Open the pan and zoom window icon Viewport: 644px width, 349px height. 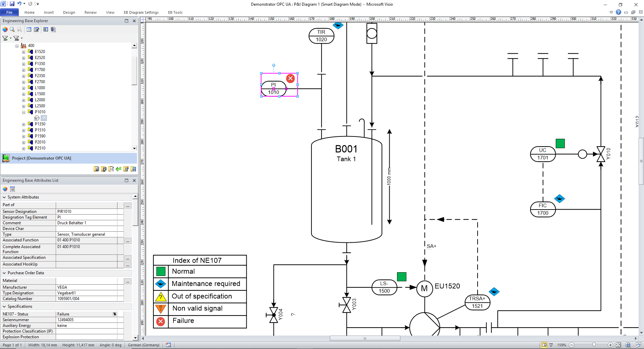[628, 345]
